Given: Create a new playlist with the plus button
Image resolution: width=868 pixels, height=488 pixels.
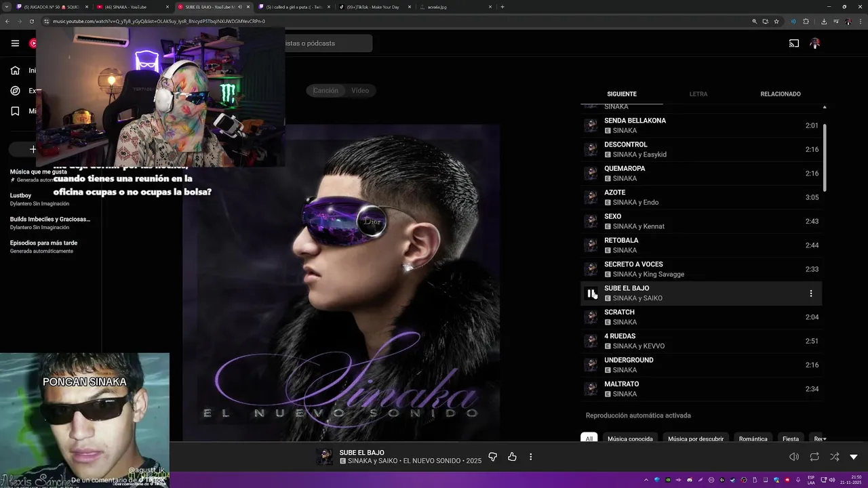Looking at the screenshot, I should point(33,149).
